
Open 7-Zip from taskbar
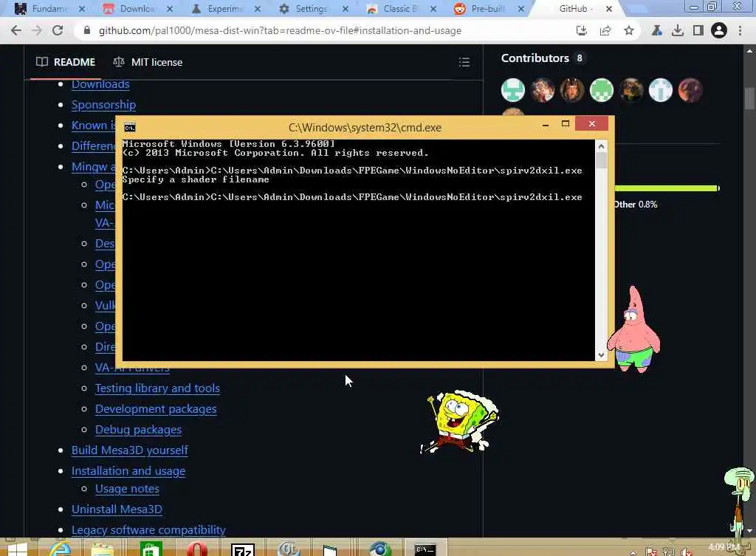(242, 549)
